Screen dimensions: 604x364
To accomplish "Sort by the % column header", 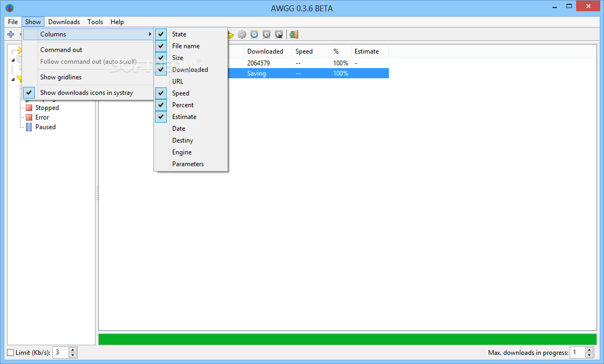I will [x=340, y=51].
